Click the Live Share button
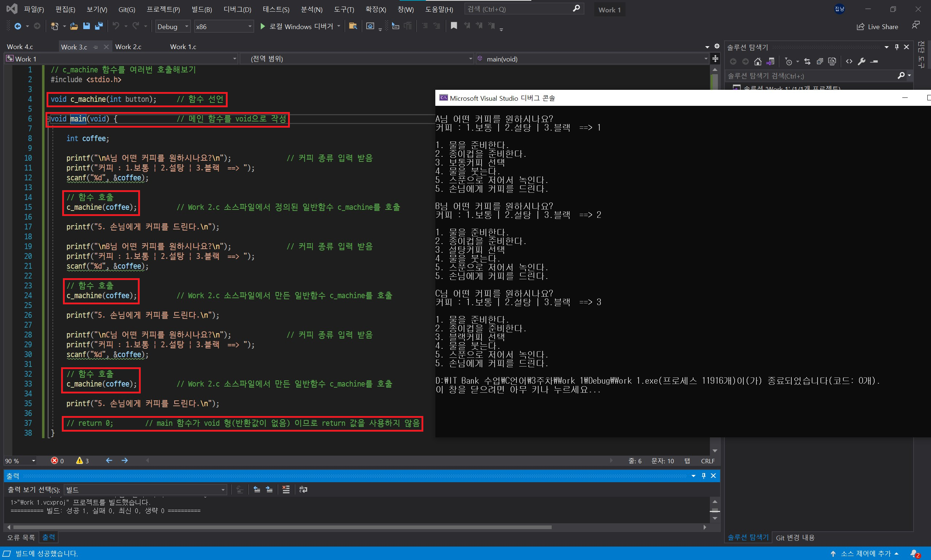Image resolution: width=931 pixels, height=560 pixels. tap(878, 27)
